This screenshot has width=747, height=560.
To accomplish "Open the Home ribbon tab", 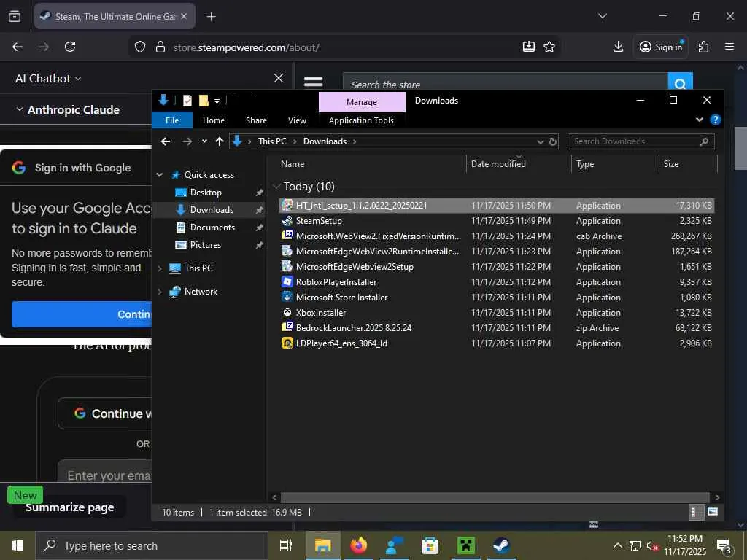I will 214,120.
